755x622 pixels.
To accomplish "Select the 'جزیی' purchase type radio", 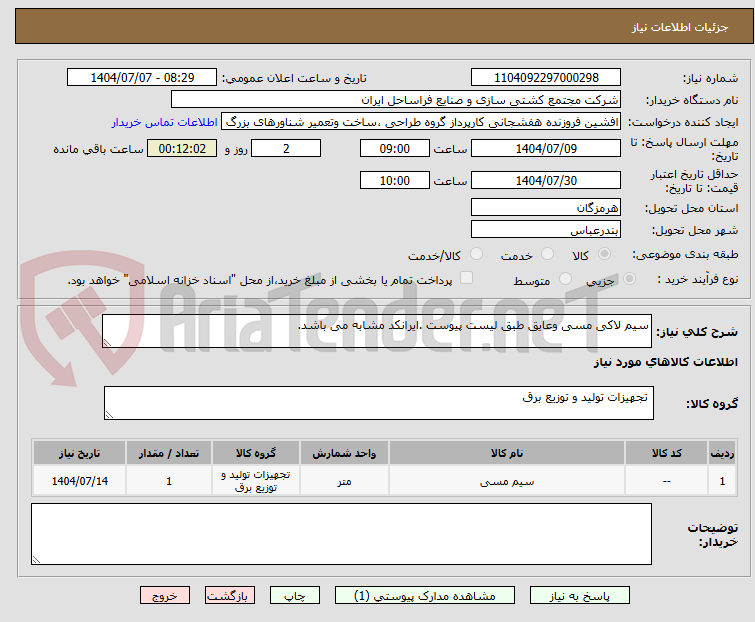I will [x=628, y=280].
